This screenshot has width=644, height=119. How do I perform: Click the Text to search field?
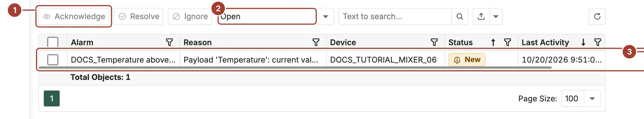tap(395, 17)
